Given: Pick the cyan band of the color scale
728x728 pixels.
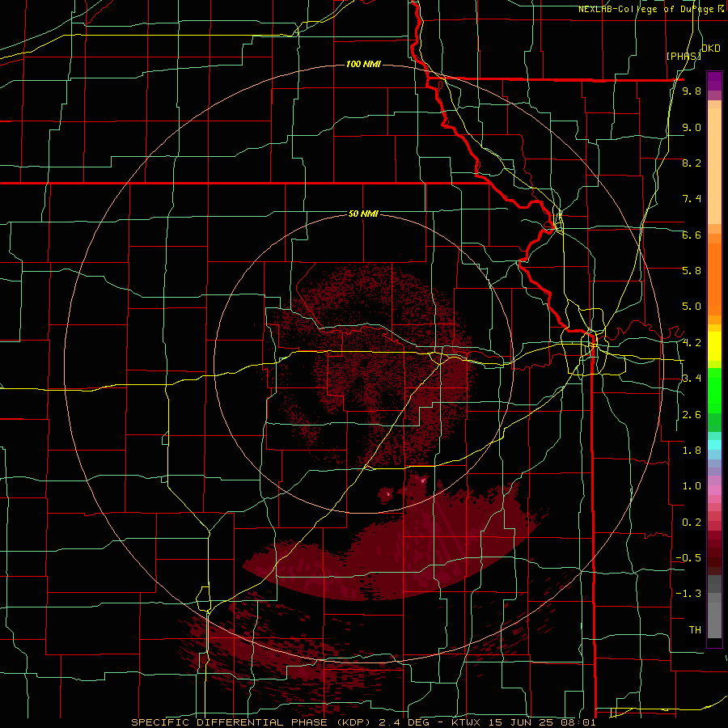Looking at the screenshot, I should (x=714, y=444).
